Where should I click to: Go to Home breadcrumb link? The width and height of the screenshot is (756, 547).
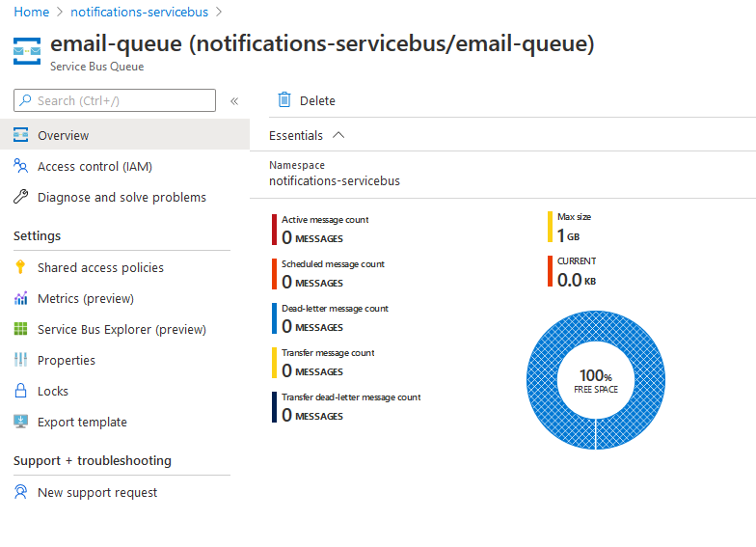[31, 12]
